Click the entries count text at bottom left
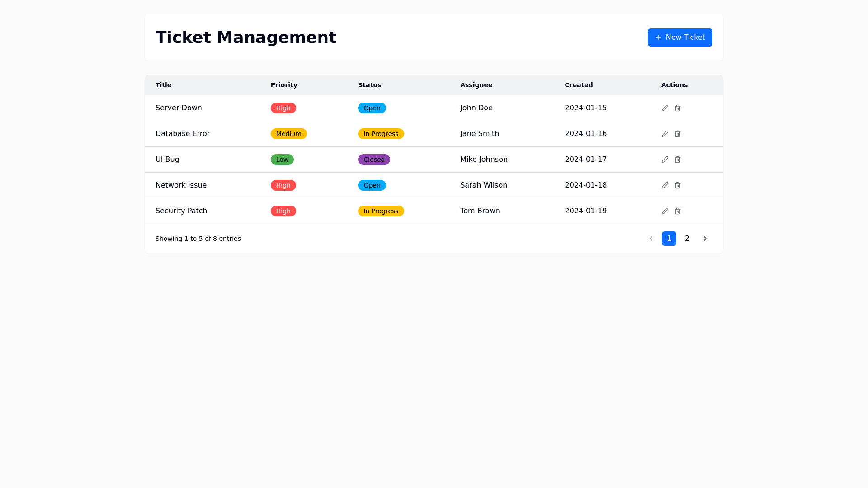The width and height of the screenshot is (868, 488). click(x=198, y=239)
